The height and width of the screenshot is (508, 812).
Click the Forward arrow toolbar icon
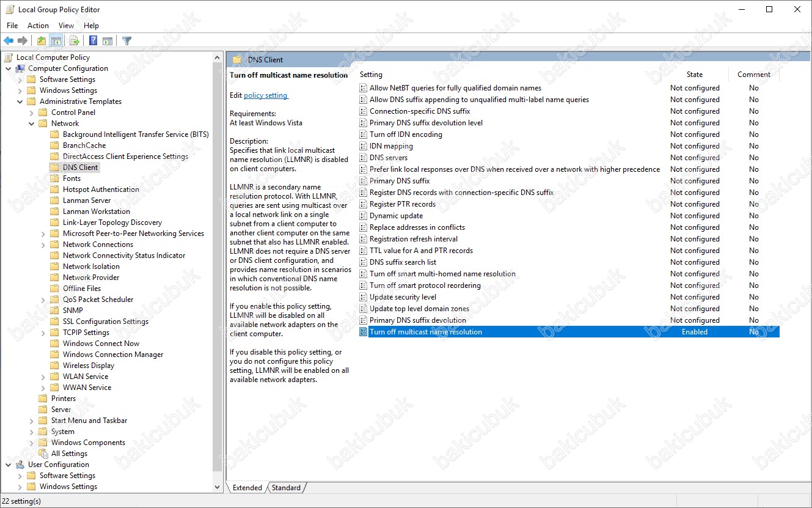click(x=23, y=41)
